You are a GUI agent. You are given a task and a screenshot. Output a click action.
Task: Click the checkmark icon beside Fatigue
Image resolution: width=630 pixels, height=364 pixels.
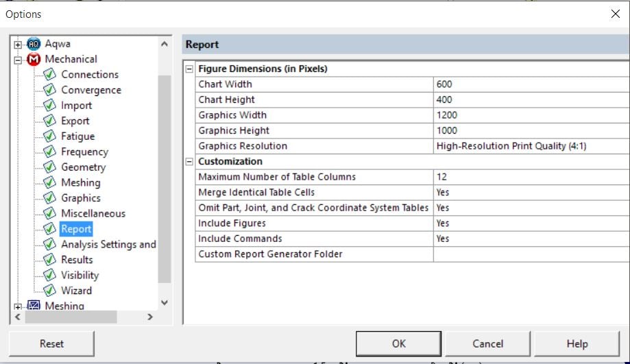[50, 136]
